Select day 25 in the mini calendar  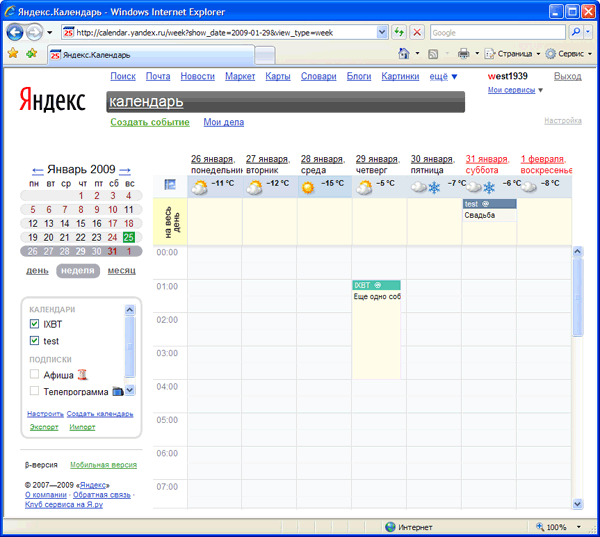pyautogui.click(x=129, y=237)
